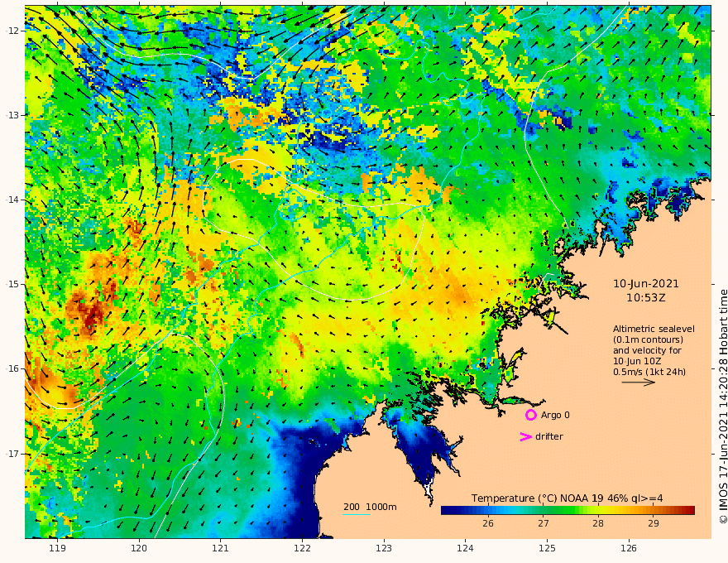Click latitude label -17 on left axis
The image size is (728, 563).
pyautogui.click(x=12, y=454)
